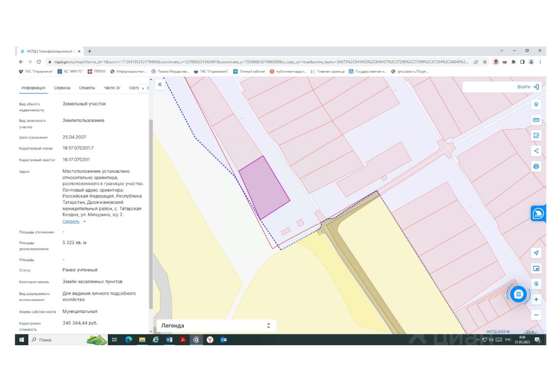Expand the Легенда dropdown
The height and width of the screenshot is (392, 555).
pyautogui.click(x=216, y=326)
